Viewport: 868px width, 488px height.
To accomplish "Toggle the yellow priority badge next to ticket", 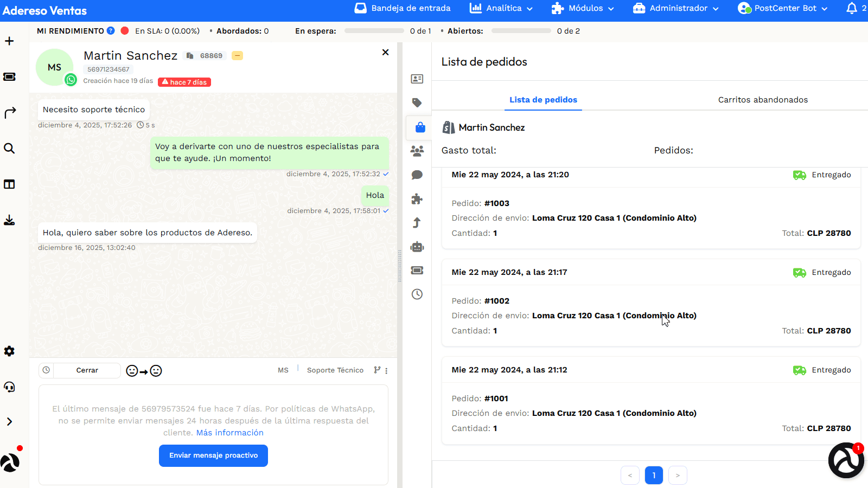I will tap(237, 55).
